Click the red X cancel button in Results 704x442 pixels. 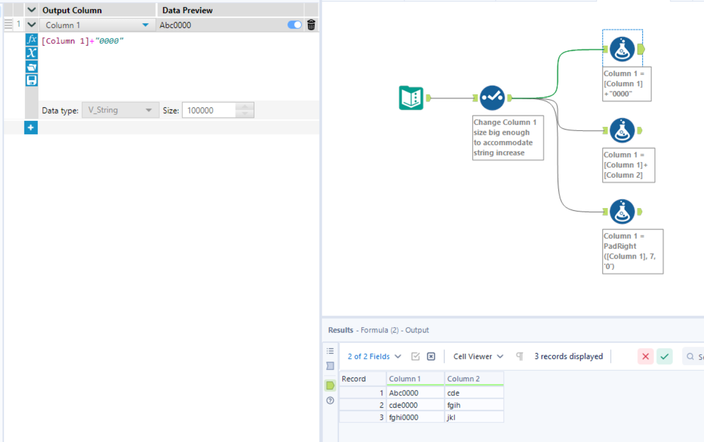645,356
